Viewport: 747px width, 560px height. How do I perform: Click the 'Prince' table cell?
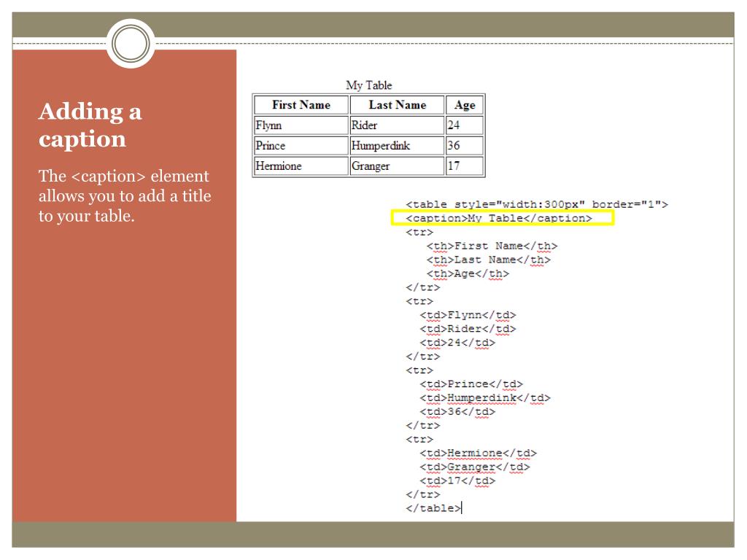coord(301,146)
